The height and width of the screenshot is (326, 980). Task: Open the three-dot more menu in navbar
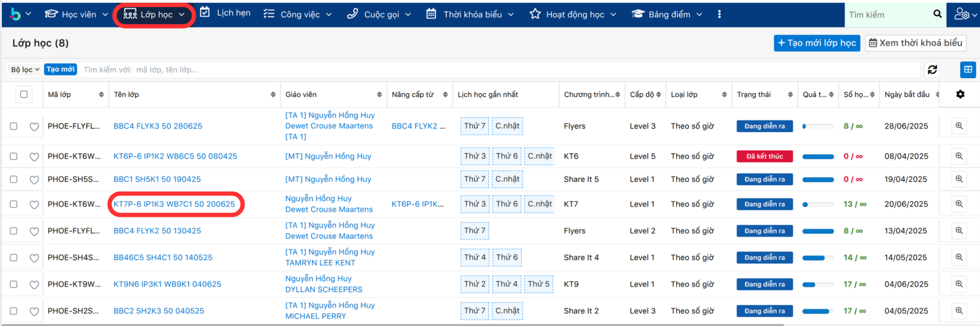point(719,15)
